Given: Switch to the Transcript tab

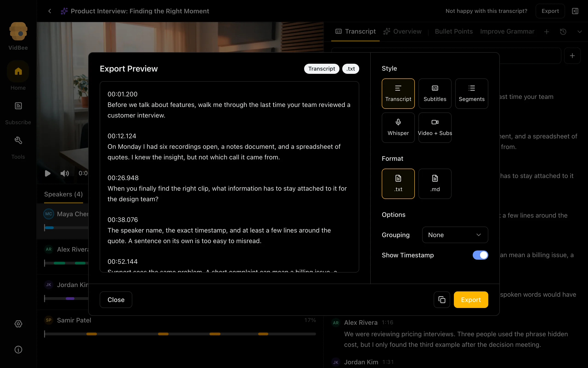Looking at the screenshot, I should [355, 32].
